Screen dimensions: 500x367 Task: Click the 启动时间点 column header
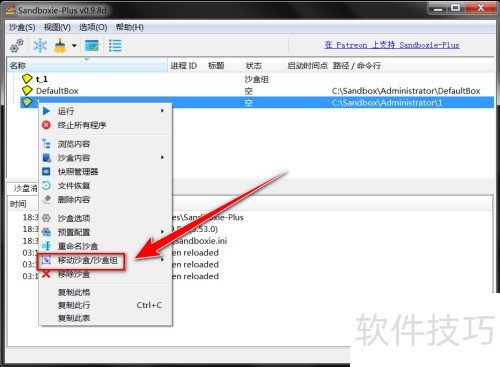(307, 66)
